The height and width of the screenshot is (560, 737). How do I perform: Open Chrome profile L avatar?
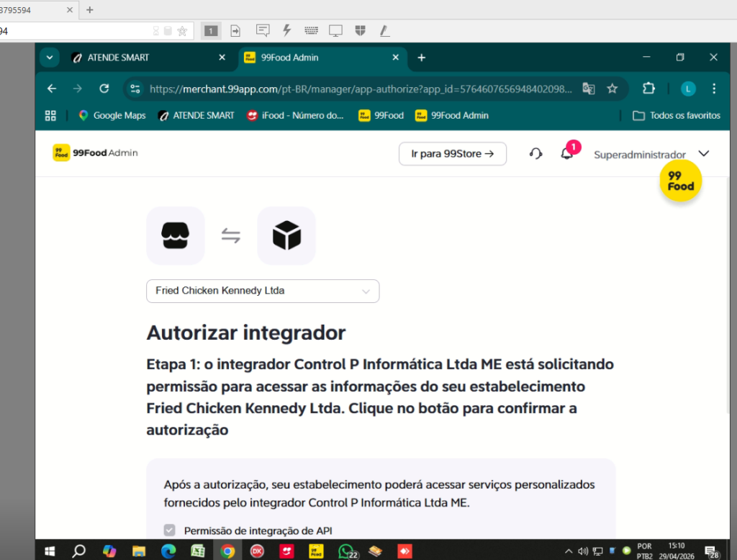pyautogui.click(x=688, y=89)
